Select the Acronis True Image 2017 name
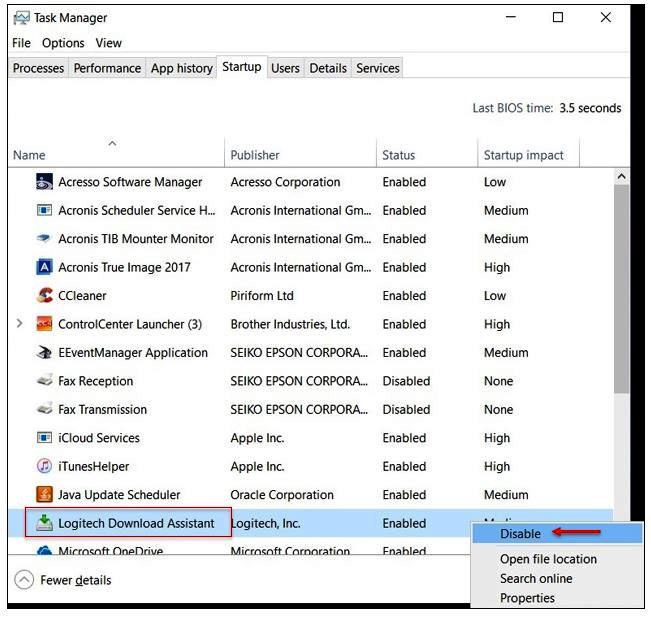This screenshot has width=651, height=617. [x=124, y=267]
